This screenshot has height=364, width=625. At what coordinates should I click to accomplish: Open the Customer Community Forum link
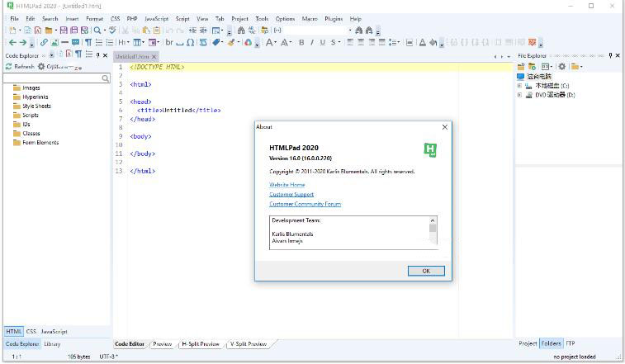(305, 204)
